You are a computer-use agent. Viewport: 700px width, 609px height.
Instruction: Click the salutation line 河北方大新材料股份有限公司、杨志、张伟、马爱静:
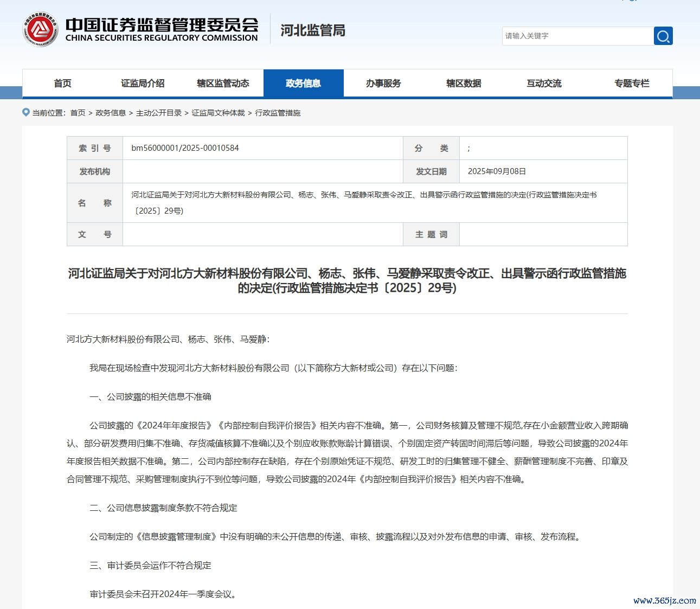coord(168,339)
